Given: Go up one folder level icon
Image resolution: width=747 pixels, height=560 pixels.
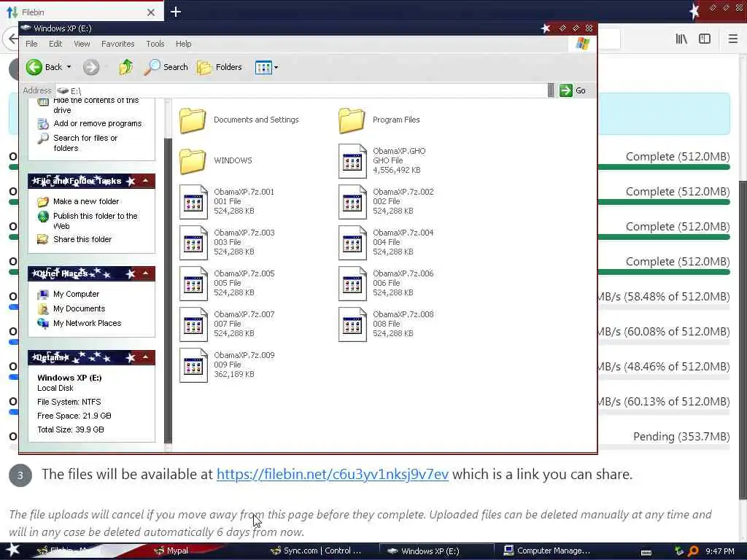Looking at the screenshot, I should click(125, 67).
